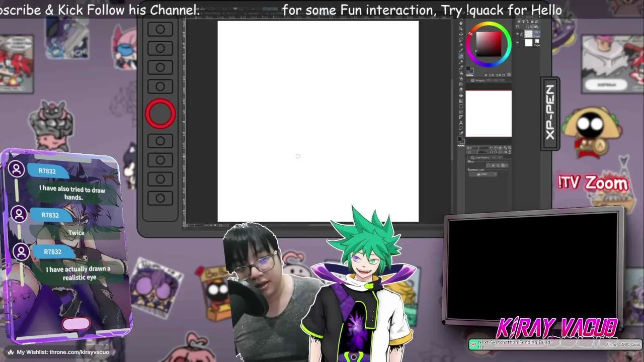Select the Frame border tool

pos(461,112)
